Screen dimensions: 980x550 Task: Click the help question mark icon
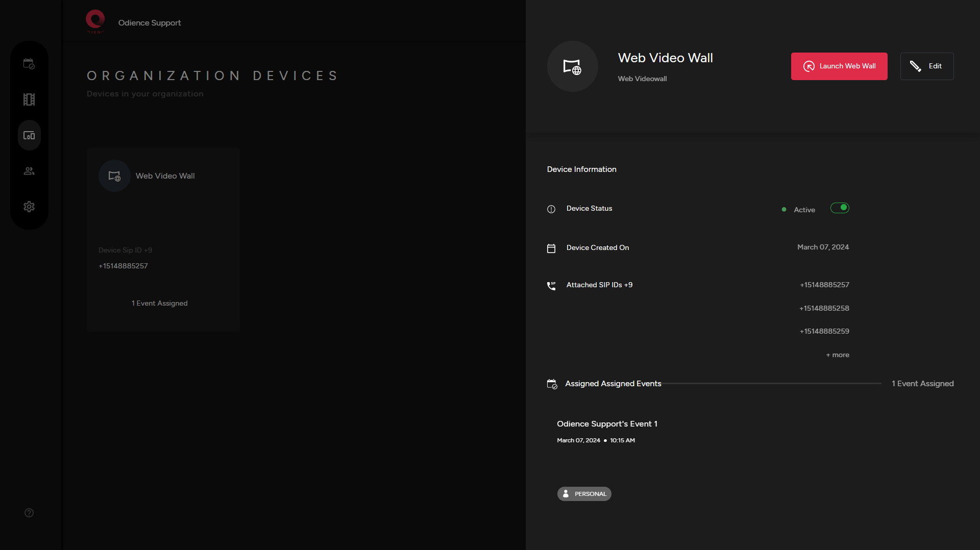(x=29, y=513)
